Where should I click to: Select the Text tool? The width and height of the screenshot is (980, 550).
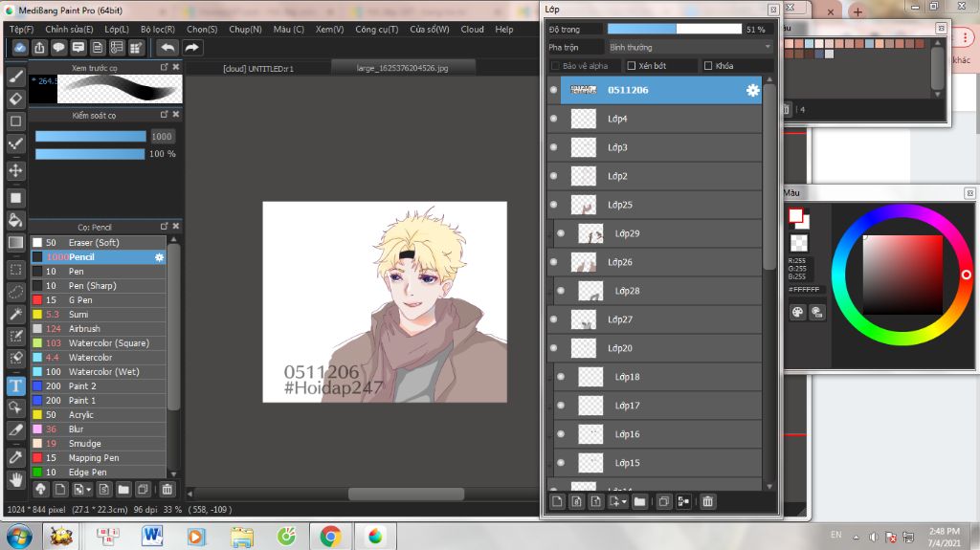tap(15, 385)
